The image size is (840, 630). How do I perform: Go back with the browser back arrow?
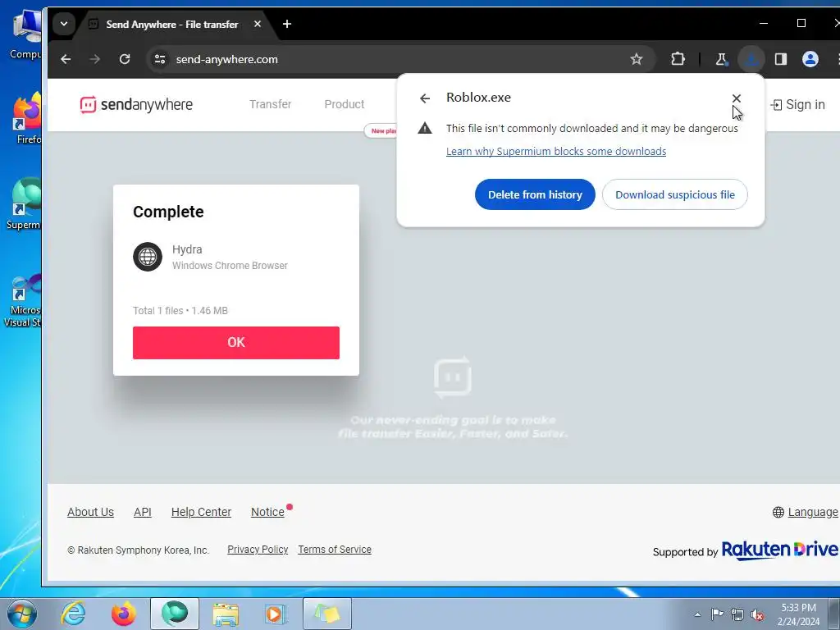pyautogui.click(x=66, y=59)
